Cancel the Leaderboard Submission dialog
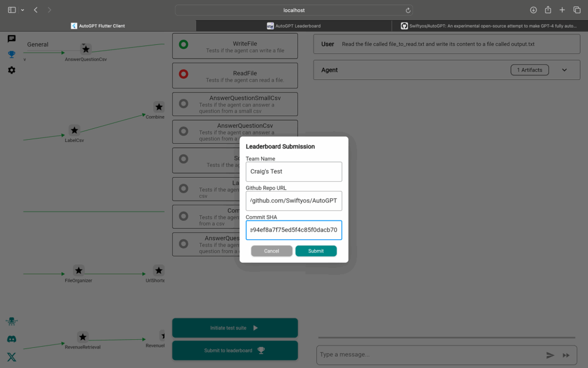588x368 pixels. tap(272, 251)
